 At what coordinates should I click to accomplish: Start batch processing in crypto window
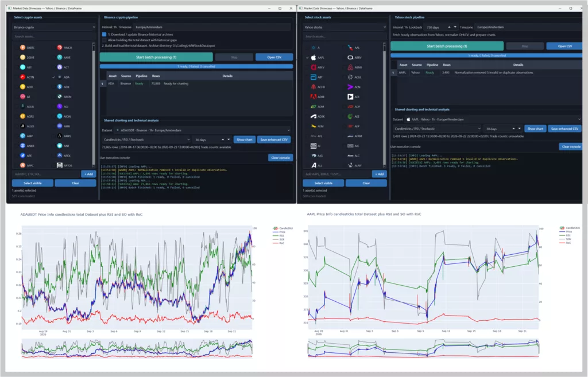156,57
